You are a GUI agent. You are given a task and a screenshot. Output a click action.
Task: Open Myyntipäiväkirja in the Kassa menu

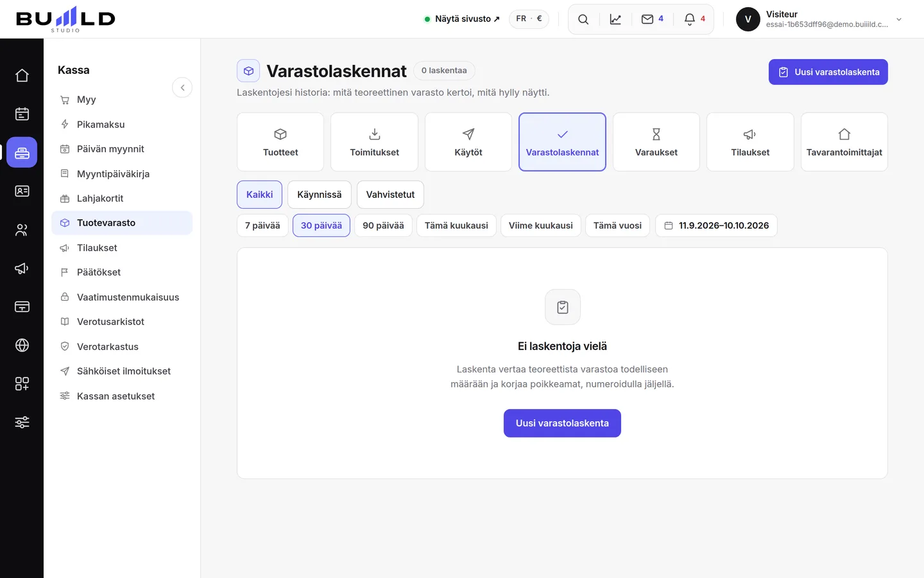(x=122, y=174)
